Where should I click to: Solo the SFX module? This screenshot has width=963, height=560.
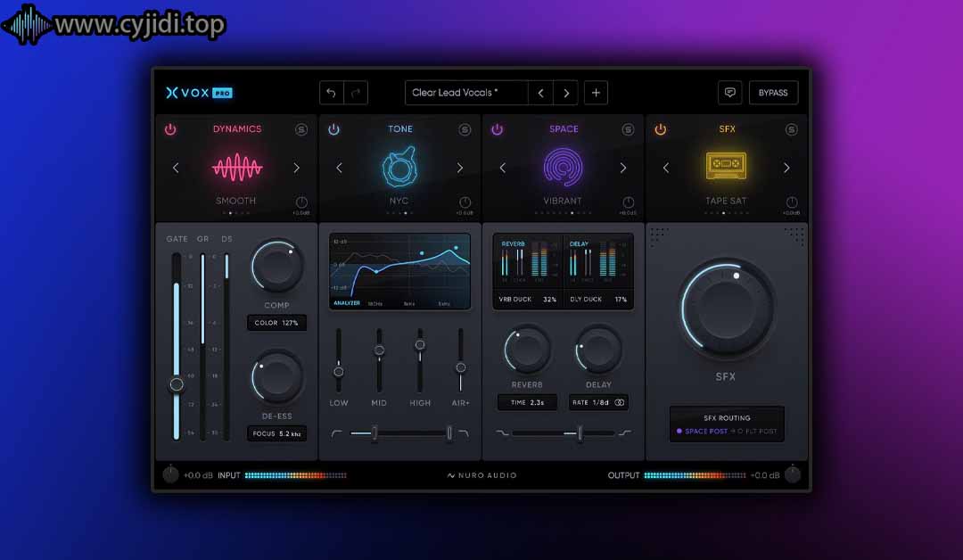792,129
